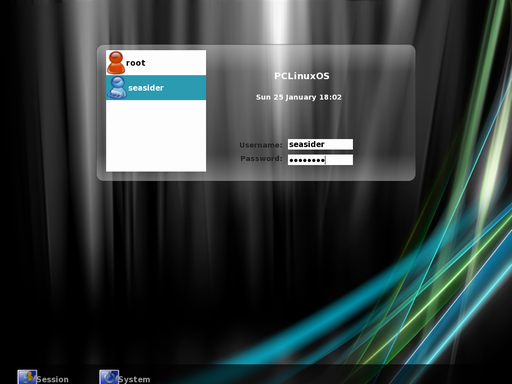The width and height of the screenshot is (512, 384).
Task: Click the System label at bottom
Action: point(134,379)
